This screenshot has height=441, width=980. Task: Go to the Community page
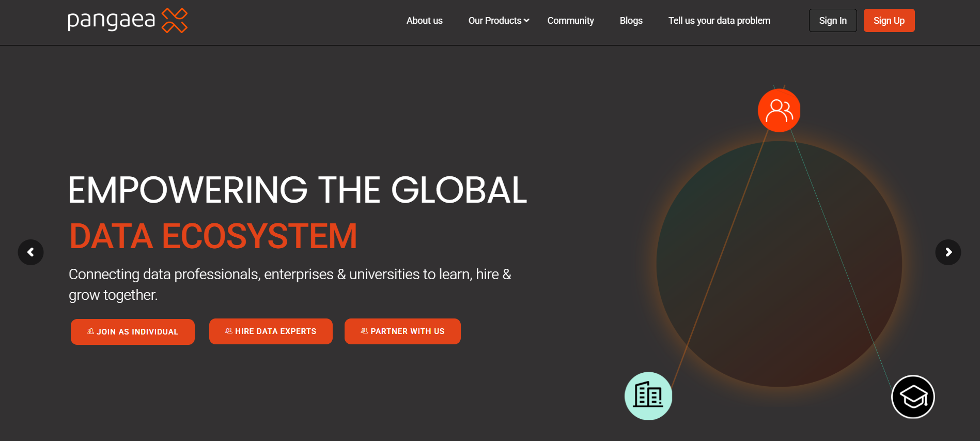pyautogui.click(x=570, y=21)
